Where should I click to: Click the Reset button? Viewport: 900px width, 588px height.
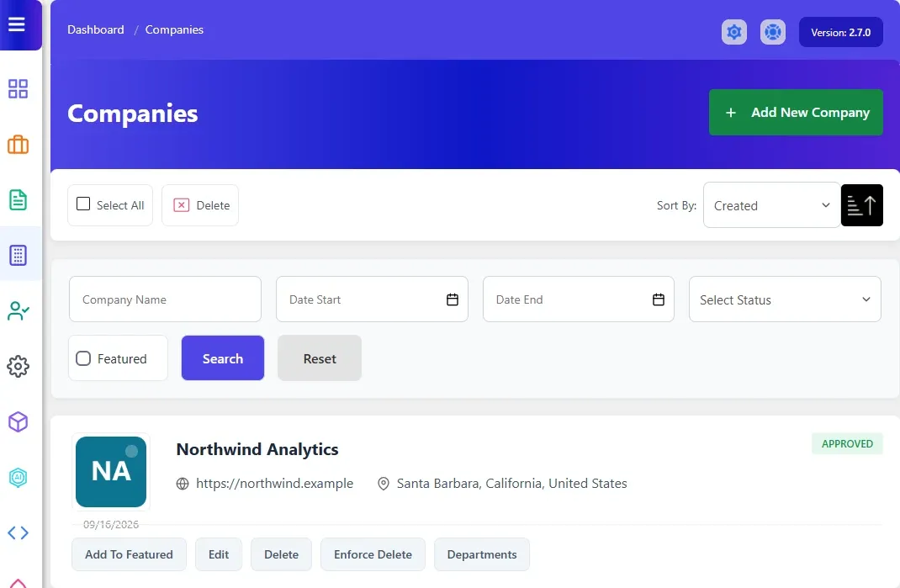(x=320, y=358)
